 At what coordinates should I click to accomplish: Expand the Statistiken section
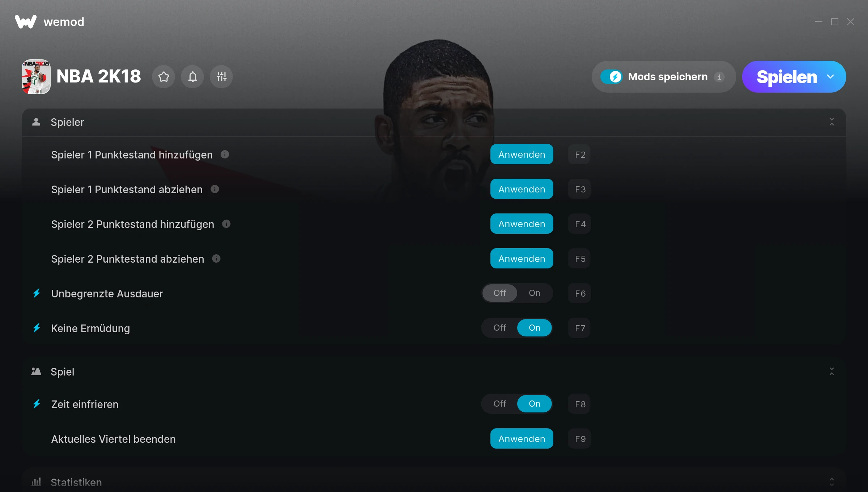[x=832, y=482]
